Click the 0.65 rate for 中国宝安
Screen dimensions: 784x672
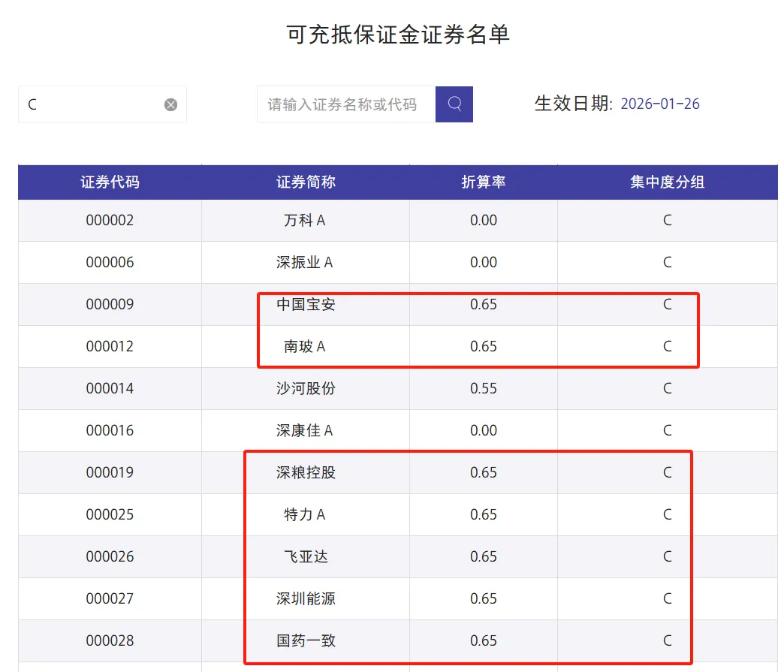click(484, 304)
